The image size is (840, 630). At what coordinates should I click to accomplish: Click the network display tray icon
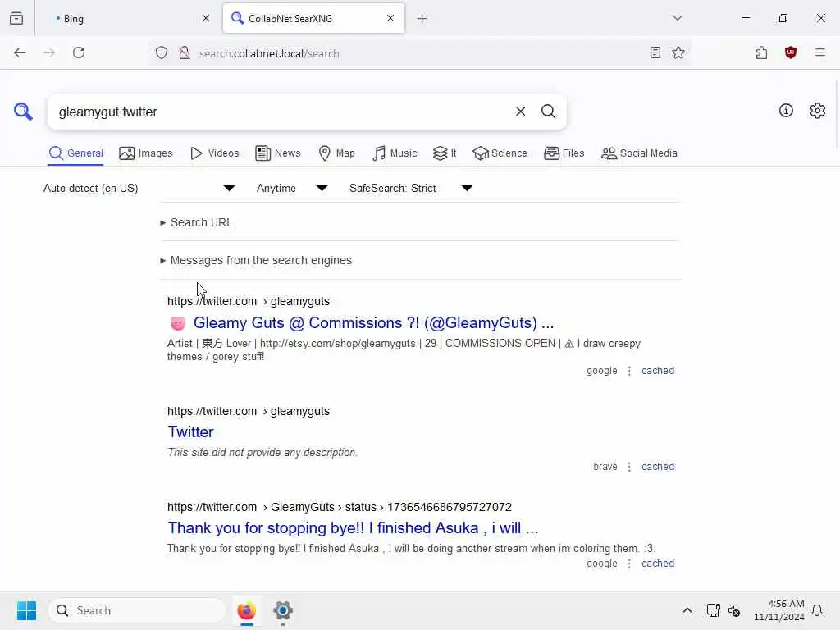point(713,610)
